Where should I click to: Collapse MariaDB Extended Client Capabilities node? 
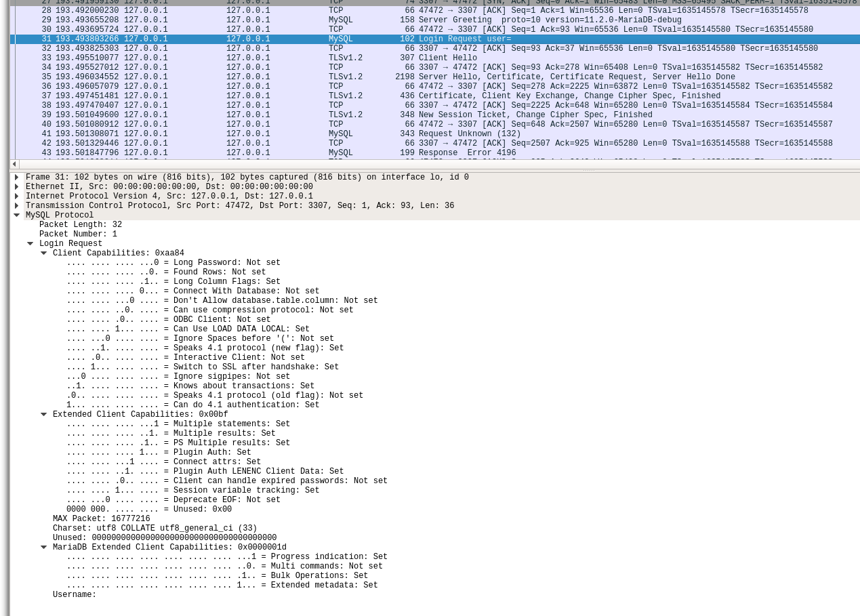click(x=43, y=548)
